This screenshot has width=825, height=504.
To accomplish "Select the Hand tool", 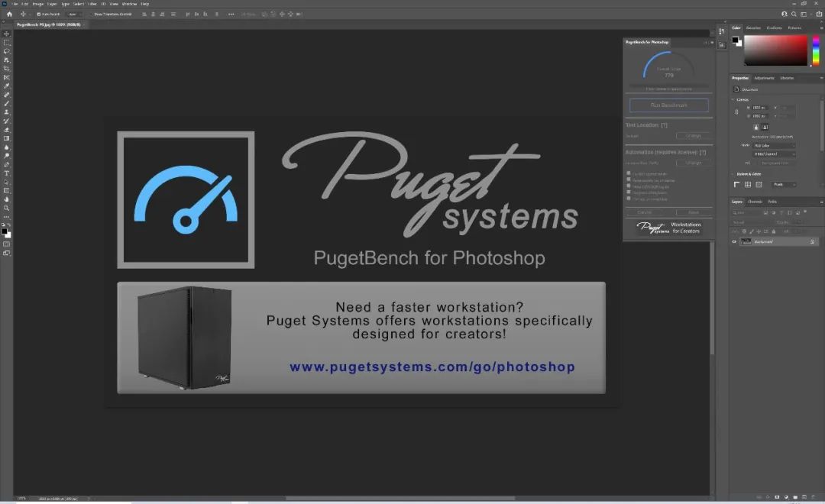I will pos(7,199).
